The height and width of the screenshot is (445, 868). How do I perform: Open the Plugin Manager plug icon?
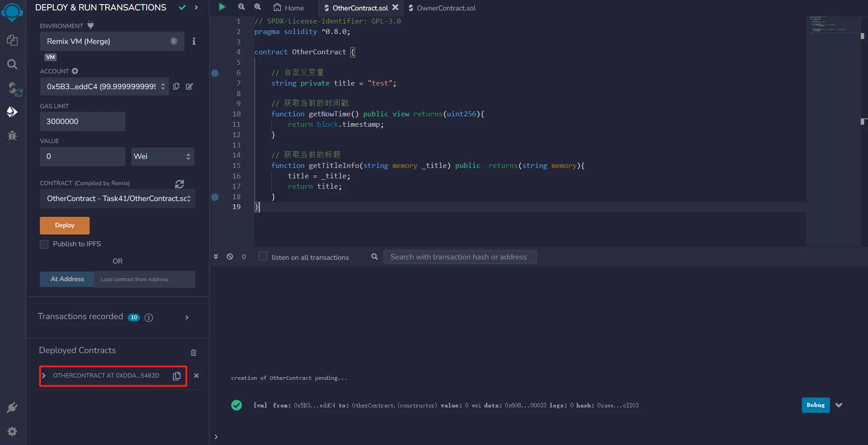click(x=12, y=407)
